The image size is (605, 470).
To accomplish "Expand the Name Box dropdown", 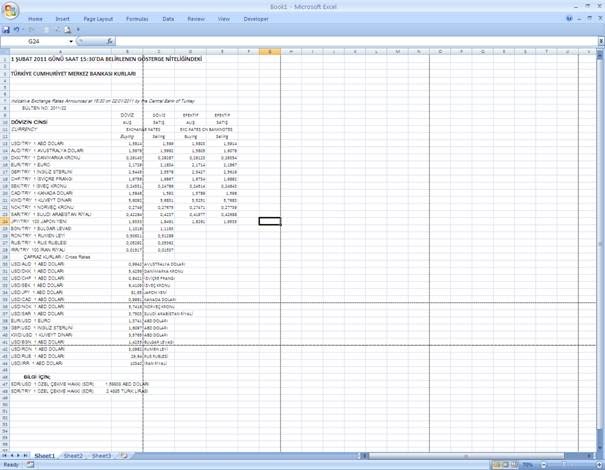I will [71, 41].
